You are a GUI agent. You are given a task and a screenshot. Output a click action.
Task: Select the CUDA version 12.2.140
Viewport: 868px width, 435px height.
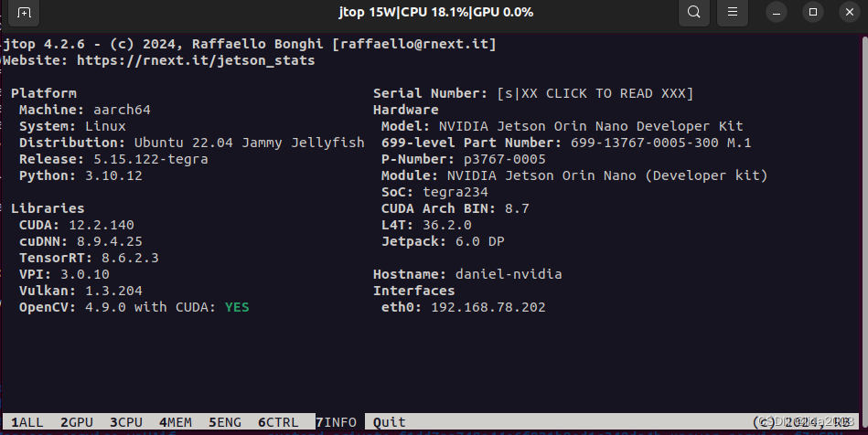(x=102, y=225)
